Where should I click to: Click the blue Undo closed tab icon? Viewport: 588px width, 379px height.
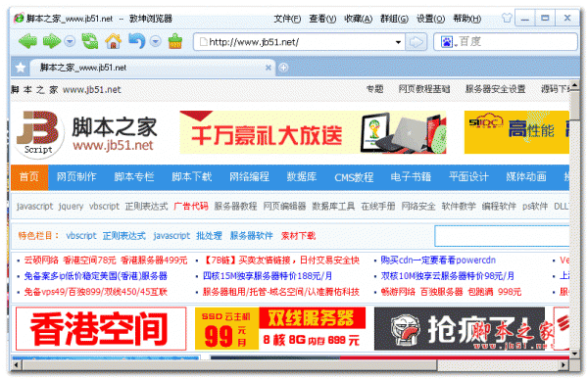(137, 41)
